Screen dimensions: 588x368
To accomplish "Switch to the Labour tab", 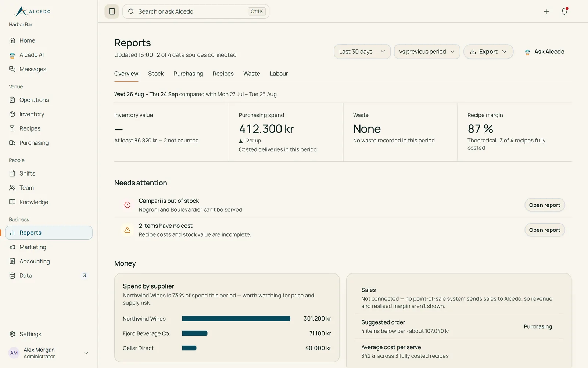I will (x=279, y=74).
